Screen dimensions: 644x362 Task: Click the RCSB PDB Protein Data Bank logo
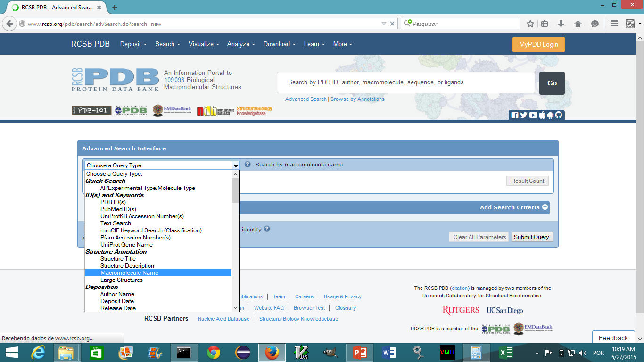coord(116,80)
